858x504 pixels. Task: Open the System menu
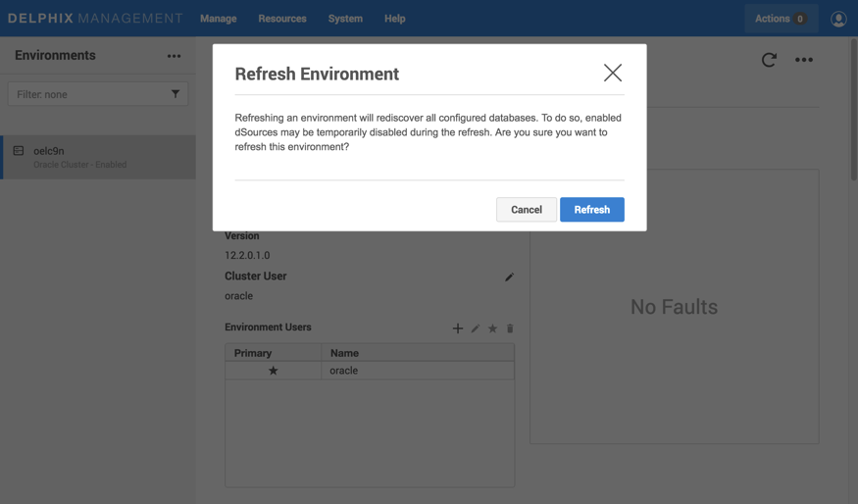pos(345,19)
